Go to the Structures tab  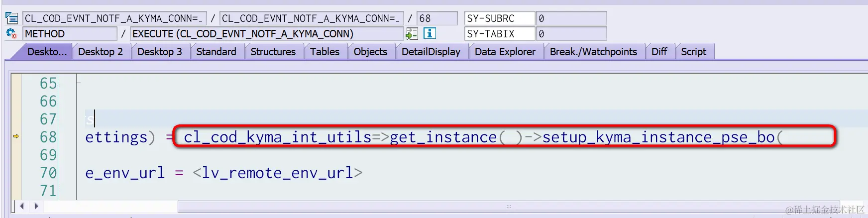click(273, 52)
